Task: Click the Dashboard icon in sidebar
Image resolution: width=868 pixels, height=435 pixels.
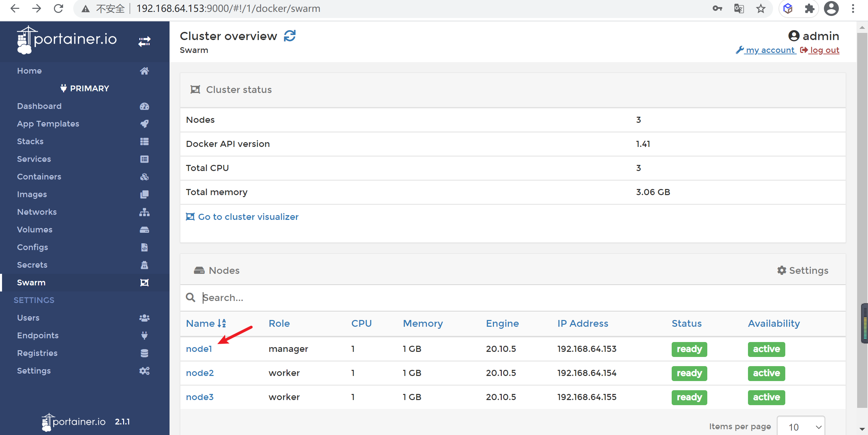Action: [x=144, y=106]
